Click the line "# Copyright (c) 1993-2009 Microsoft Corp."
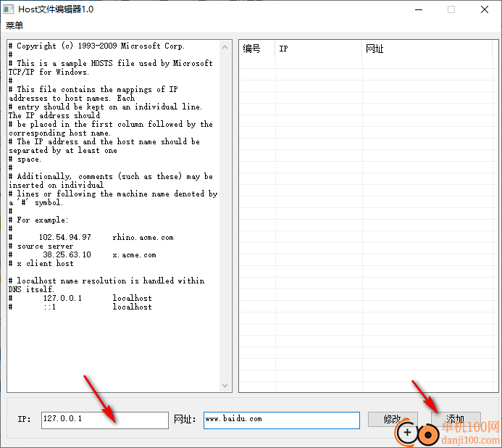502x448 pixels. (x=96, y=46)
